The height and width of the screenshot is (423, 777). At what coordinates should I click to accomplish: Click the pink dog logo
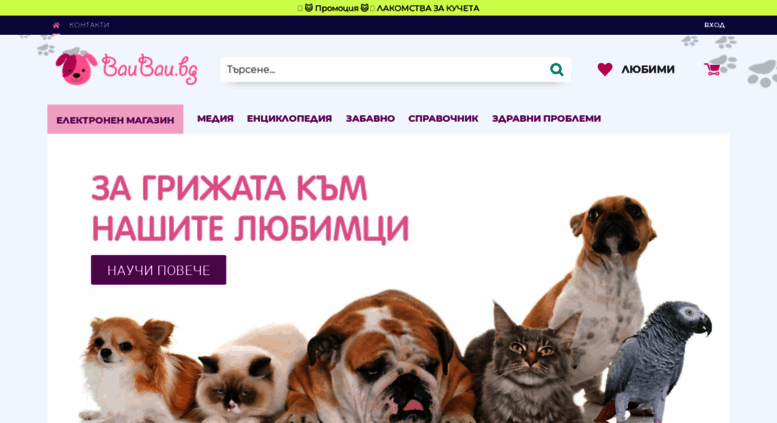76,68
